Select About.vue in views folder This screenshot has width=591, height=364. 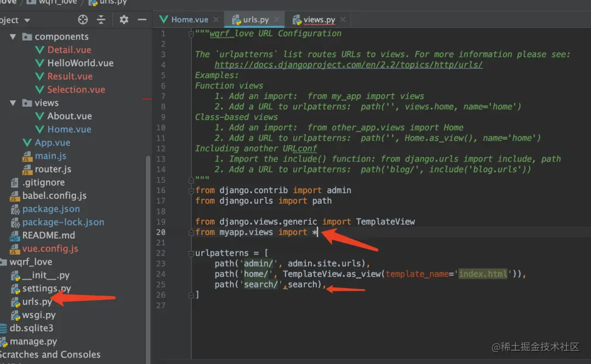[x=69, y=116]
